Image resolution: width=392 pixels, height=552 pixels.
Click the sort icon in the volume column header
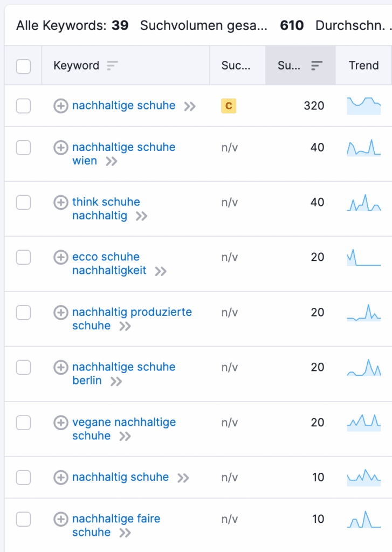[317, 66]
